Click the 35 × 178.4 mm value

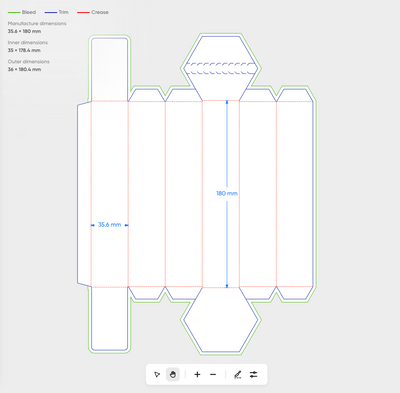pyautogui.click(x=24, y=50)
